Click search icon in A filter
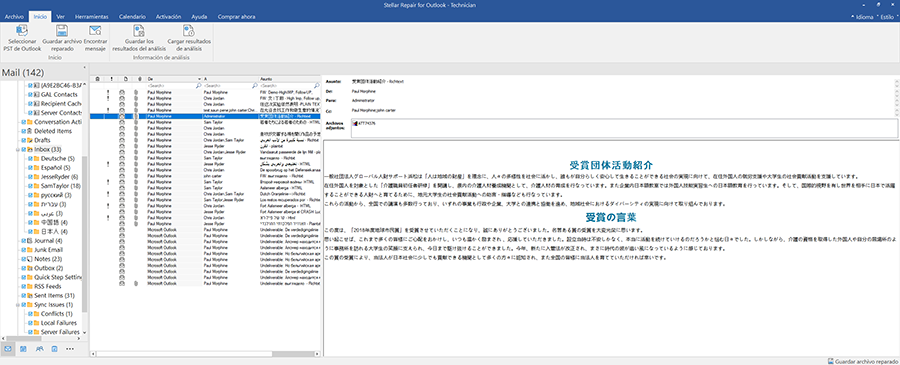The height and width of the screenshot is (365, 900). [x=255, y=85]
